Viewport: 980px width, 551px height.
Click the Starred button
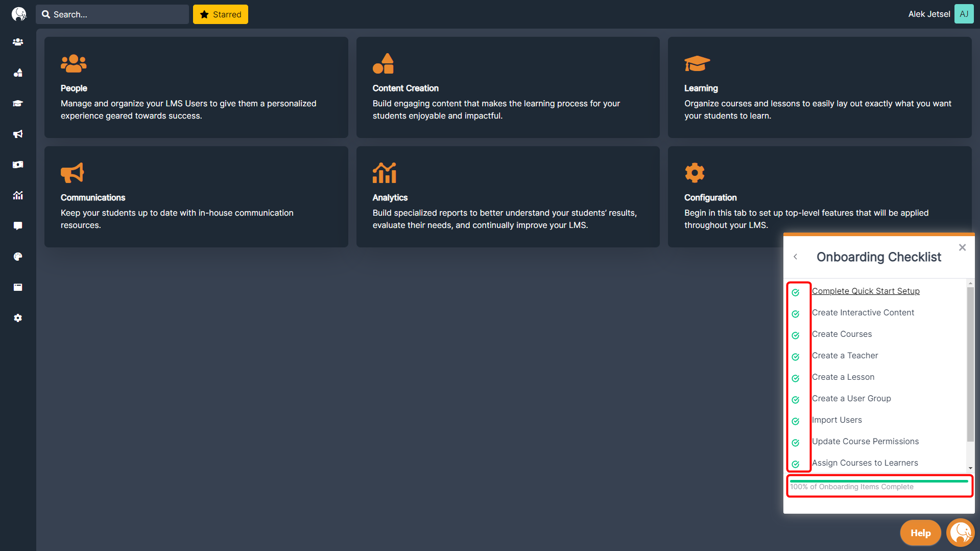click(221, 14)
